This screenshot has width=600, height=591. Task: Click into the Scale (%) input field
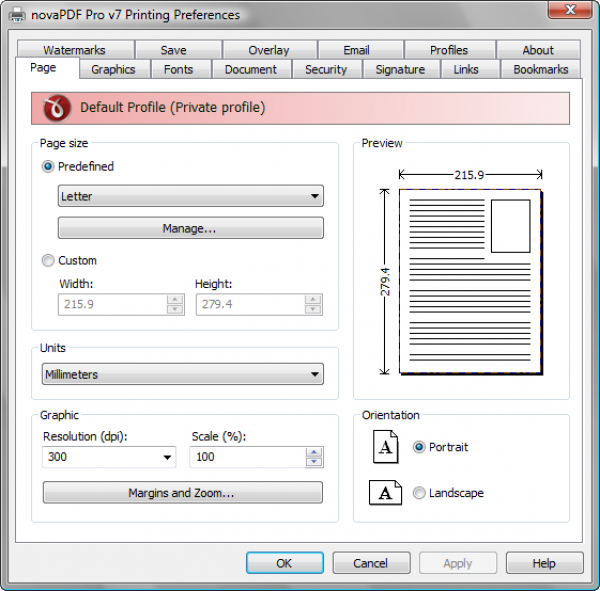click(x=248, y=457)
